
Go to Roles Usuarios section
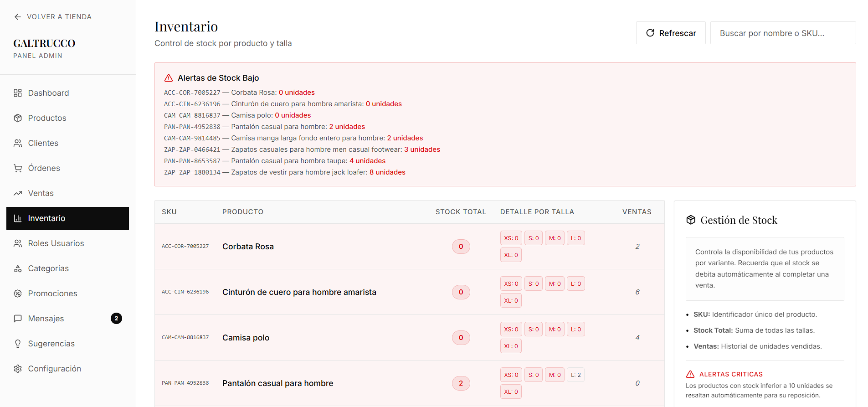[56, 243]
